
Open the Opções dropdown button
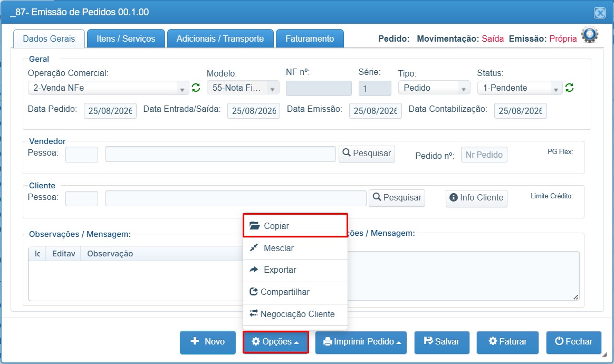point(276,342)
